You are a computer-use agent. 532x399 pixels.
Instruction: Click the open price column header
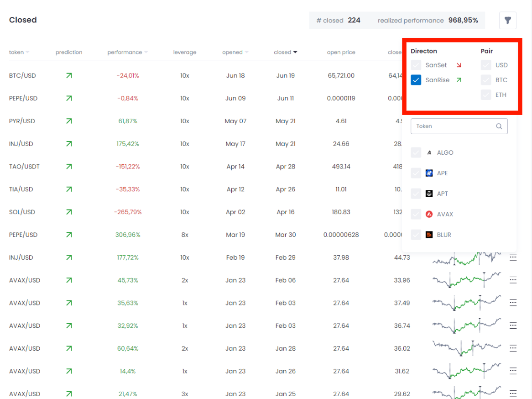point(341,52)
